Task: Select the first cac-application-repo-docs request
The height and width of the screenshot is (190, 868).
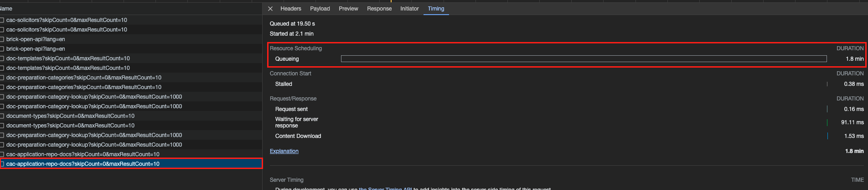Action: point(83,154)
